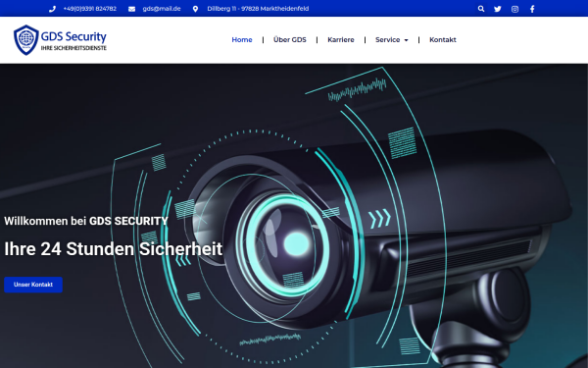Click the Unser Kontakt button
The width and height of the screenshot is (588, 368).
(33, 285)
